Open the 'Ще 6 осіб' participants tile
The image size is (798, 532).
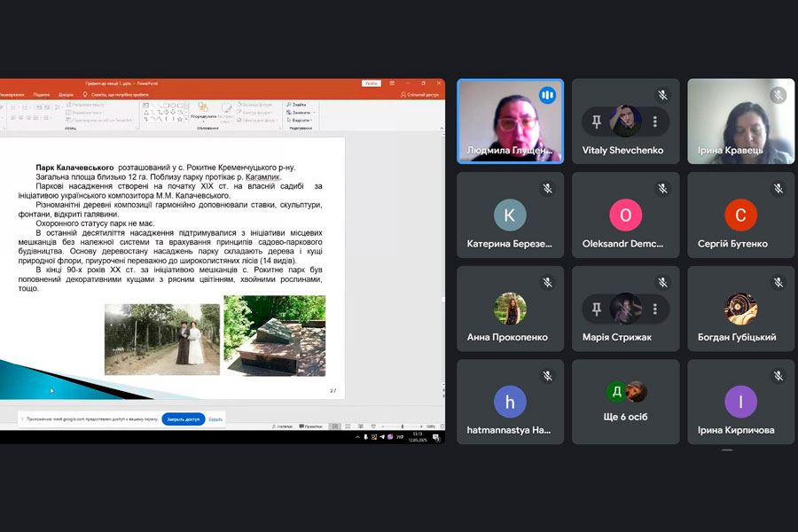(x=625, y=401)
